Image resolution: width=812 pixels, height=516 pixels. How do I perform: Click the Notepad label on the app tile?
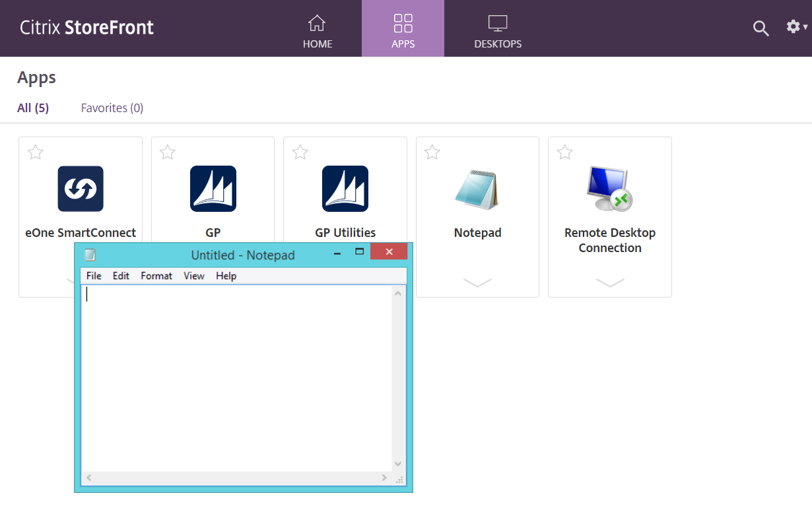[x=477, y=233]
